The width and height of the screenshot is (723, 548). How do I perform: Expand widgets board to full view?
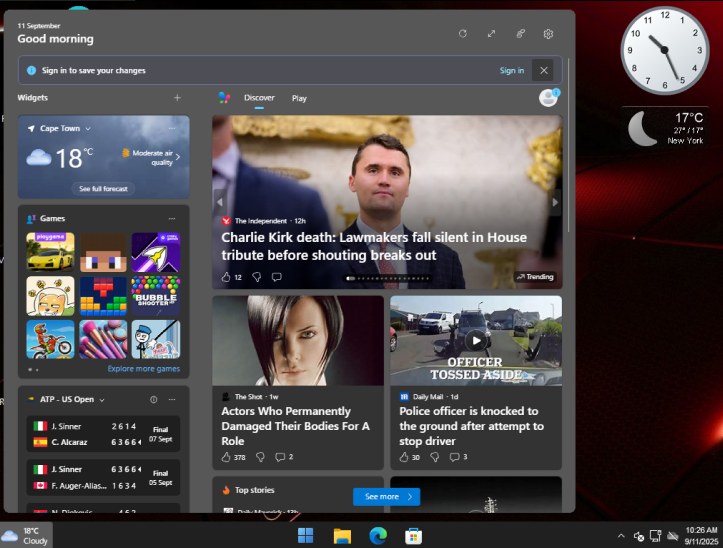pyautogui.click(x=492, y=34)
